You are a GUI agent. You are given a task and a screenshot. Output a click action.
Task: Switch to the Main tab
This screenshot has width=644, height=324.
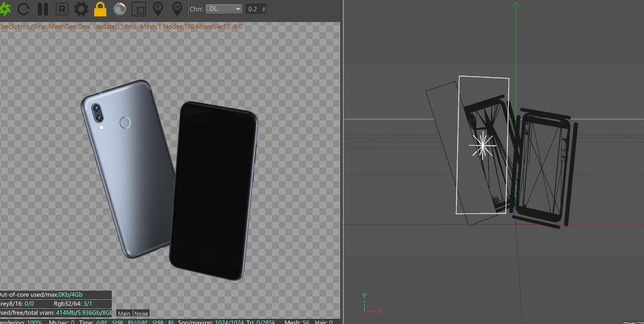click(124, 313)
